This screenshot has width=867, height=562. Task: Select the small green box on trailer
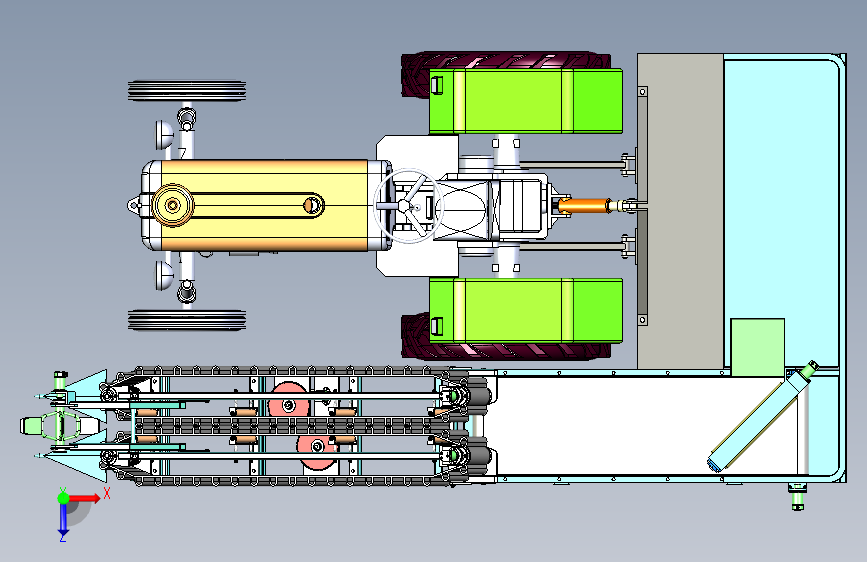click(x=758, y=347)
